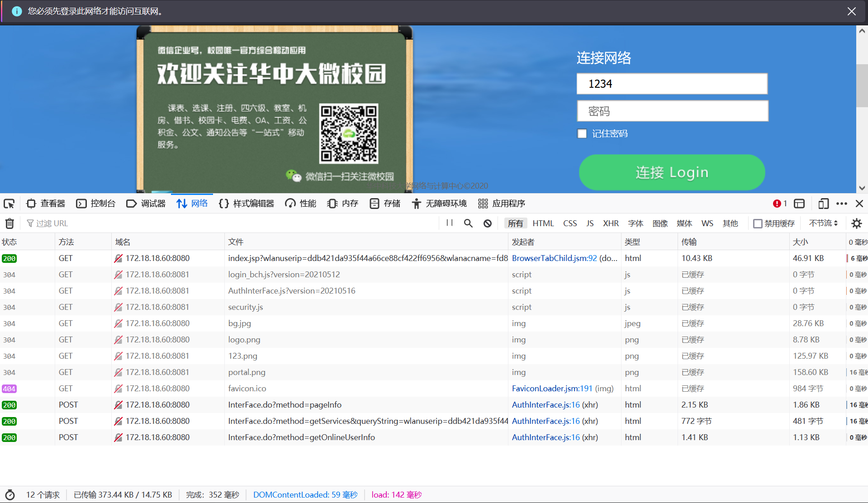Image resolution: width=868 pixels, height=503 pixels.
Task: Clear network requests with trash icon
Action: (9, 223)
